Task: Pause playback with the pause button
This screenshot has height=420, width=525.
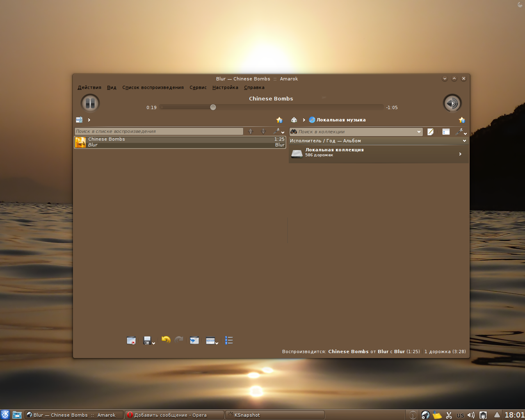Action: click(x=90, y=103)
